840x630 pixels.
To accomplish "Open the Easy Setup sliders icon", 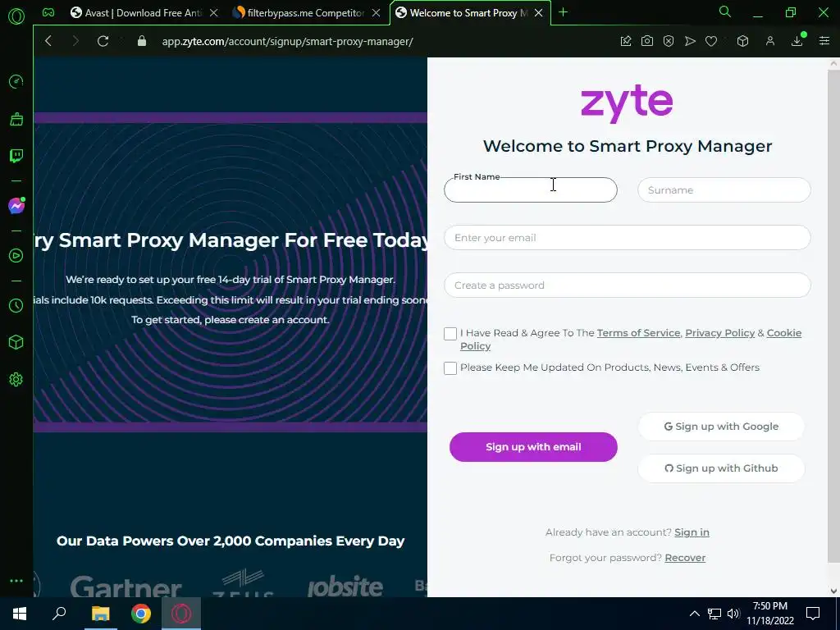I will pyautogui.click(x=824, y=41).
